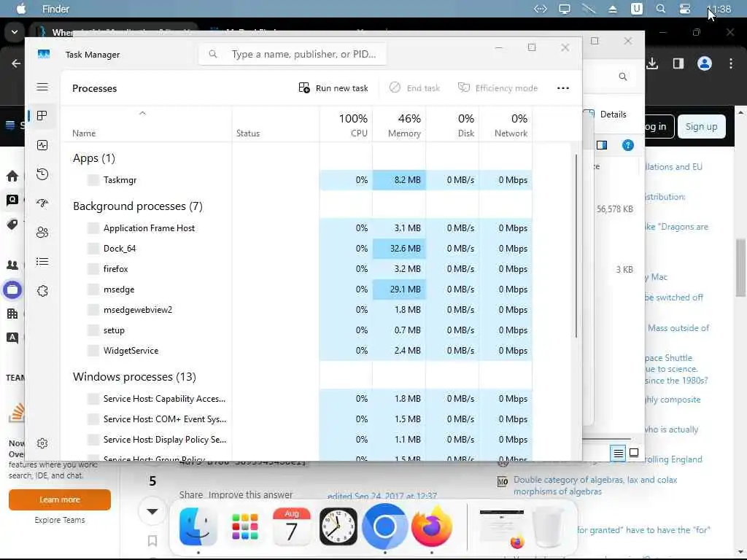Click Windows processes (13) group header
747x560 pixels.
(134, 377)
